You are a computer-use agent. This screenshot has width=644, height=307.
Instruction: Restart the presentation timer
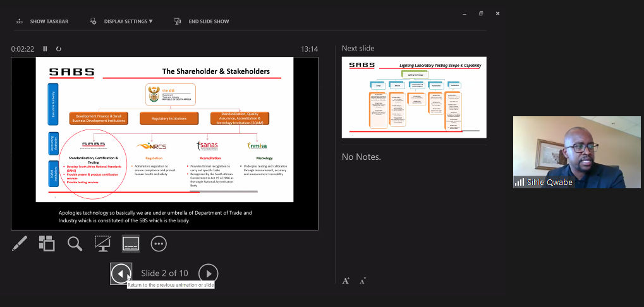click(58, 49)
